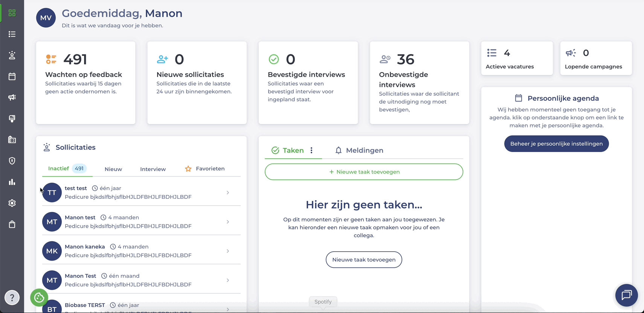Click the help question mark icon
Viewport: 644px width, 313px height.
click(12, 298)
